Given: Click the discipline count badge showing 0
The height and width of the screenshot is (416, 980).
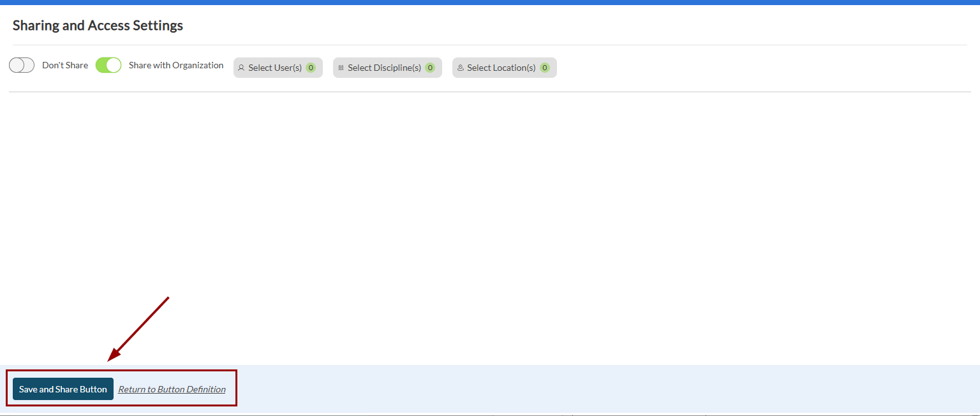Looking at the screenshot, I should tap(430, 68).
